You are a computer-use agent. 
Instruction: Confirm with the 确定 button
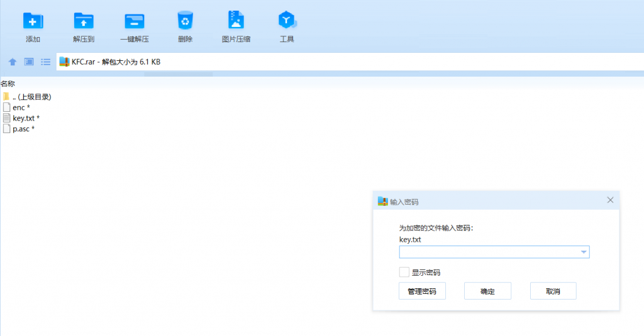(x=487, y=291)
